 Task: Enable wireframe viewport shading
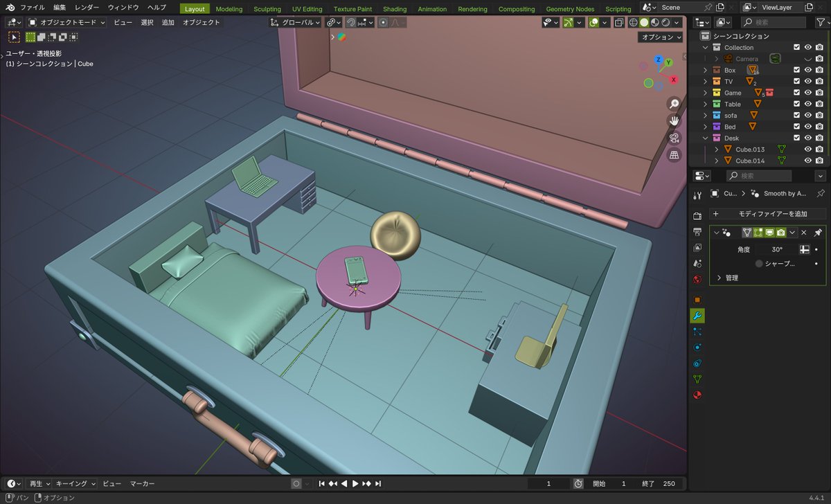click(x=633, y=22)
